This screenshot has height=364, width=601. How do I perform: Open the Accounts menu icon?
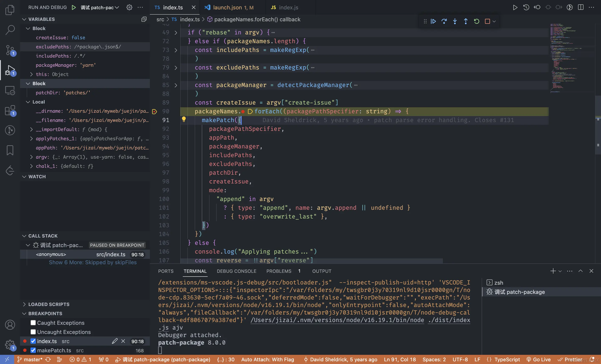[x=10, y=325]
